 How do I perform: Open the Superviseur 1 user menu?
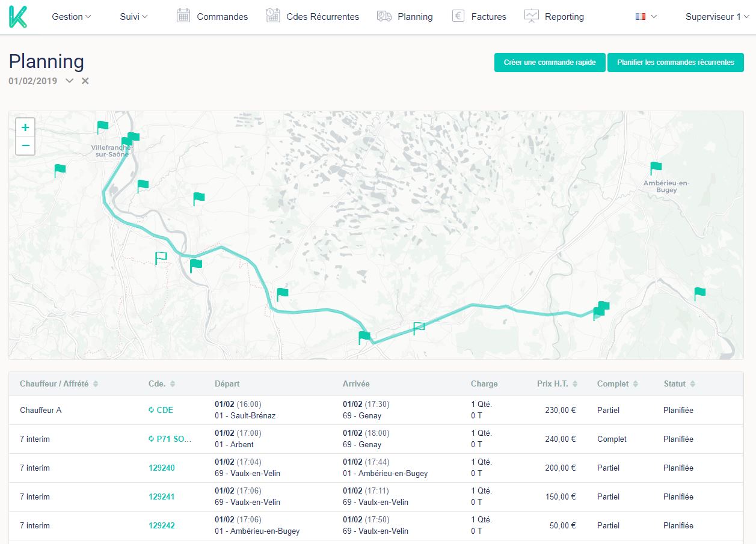(718, 17)
